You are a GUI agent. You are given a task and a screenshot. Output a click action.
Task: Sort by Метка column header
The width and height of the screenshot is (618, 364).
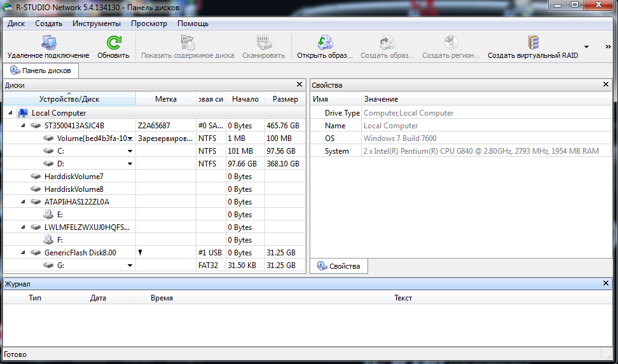pos(166,99)
